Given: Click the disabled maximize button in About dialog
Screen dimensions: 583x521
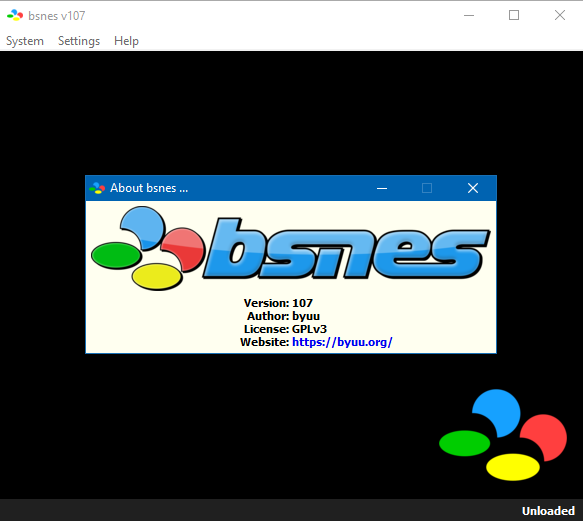Looking at the screenshot, I should click(427, 188).
